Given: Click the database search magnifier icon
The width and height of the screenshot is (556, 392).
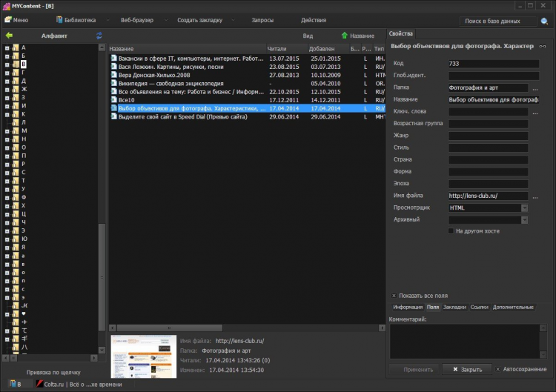Looking at the screenshot, I should point(544,21).
